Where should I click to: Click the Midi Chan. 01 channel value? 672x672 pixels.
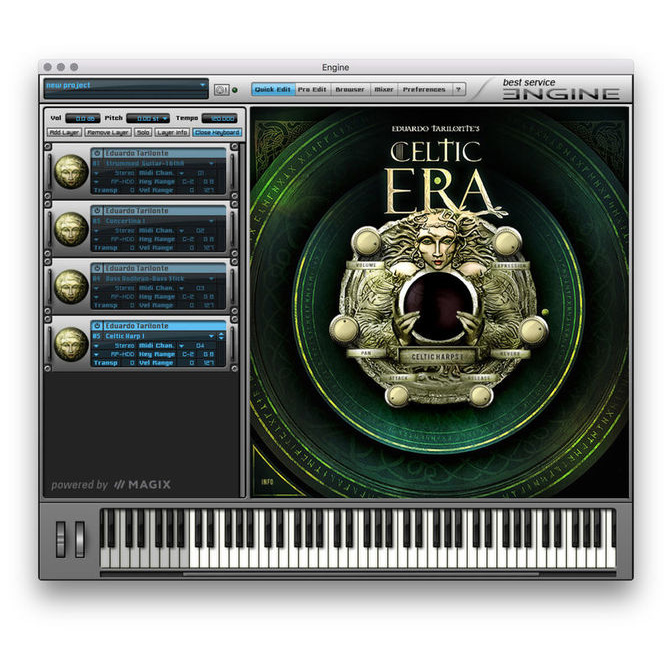pos(200,173)
